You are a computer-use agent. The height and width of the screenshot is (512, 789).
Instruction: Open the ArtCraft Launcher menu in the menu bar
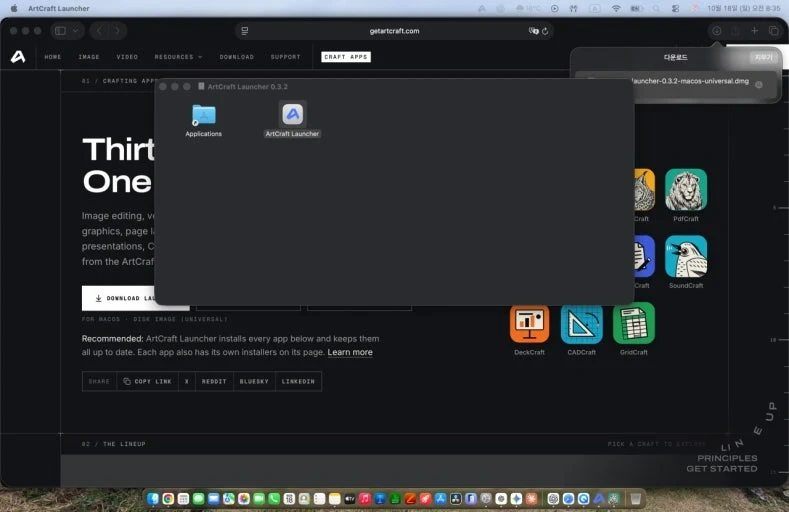(59, 9)
